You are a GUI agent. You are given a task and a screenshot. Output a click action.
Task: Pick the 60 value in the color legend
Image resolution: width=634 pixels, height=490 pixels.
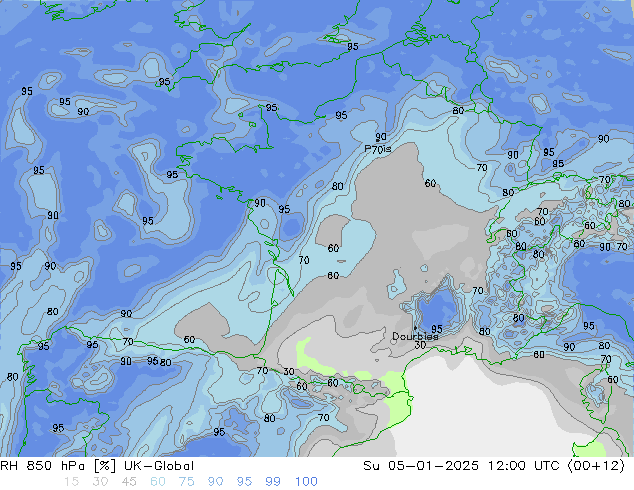click(158, 482)
